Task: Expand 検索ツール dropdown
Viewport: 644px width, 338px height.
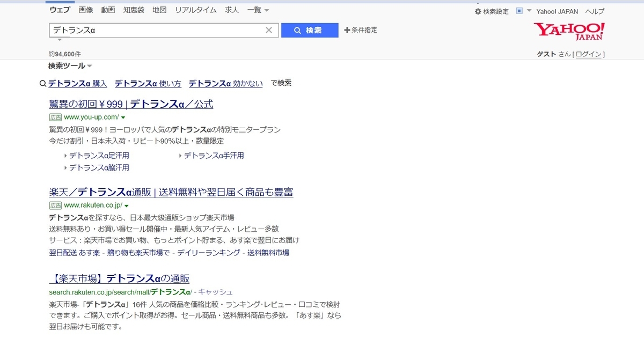Action: 70,65
